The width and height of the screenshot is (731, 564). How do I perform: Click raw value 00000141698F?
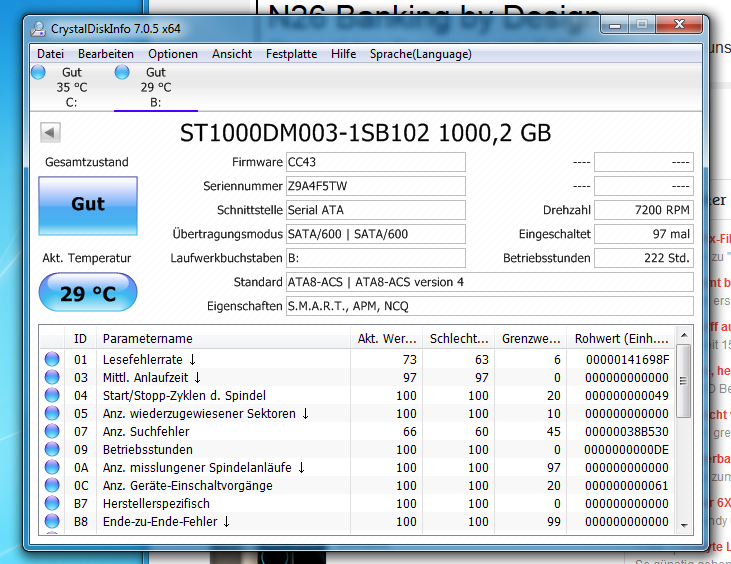(x=628, y=359)
